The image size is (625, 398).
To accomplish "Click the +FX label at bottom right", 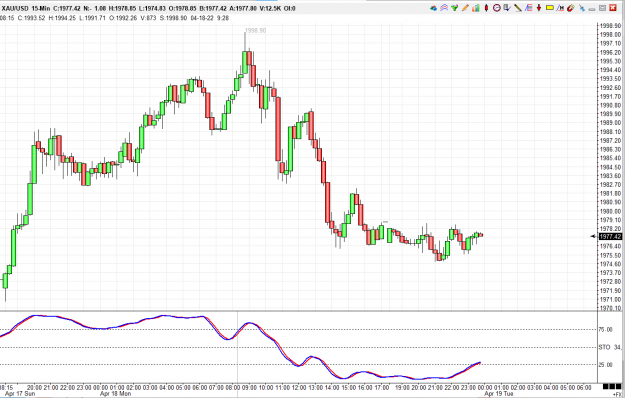I will 617,394.
